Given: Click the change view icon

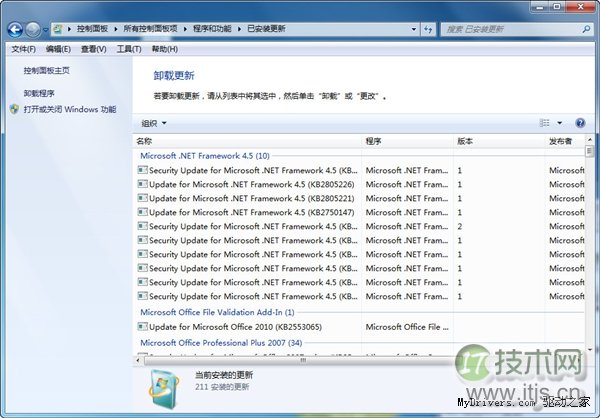Looking at the screenshot, I should (544, 123).
